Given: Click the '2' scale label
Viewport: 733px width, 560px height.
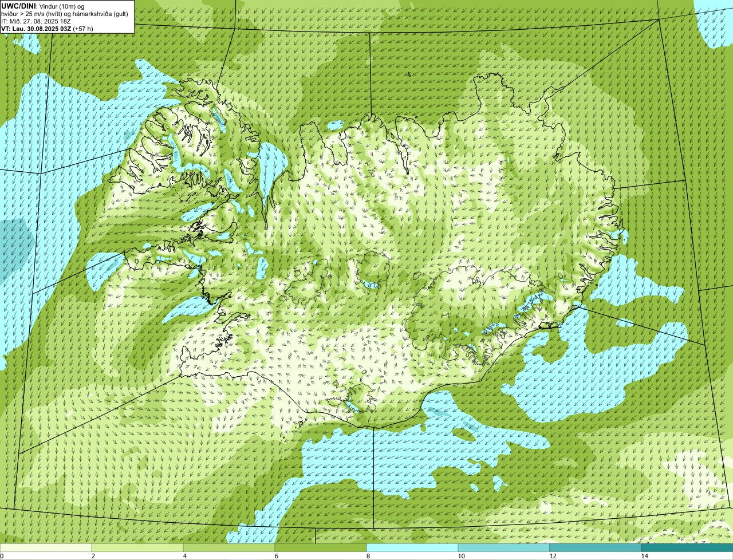Looking at the screenshot, I should [x=93, y=556].
